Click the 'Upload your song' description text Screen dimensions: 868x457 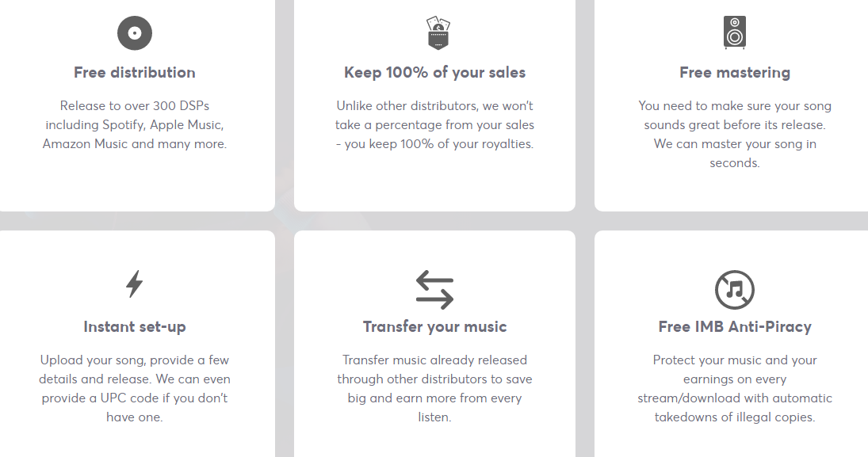135,388
